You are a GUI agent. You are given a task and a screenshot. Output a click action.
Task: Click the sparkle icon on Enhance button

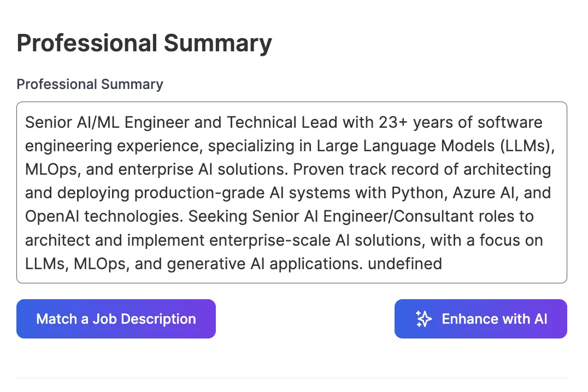click(424, 319)
